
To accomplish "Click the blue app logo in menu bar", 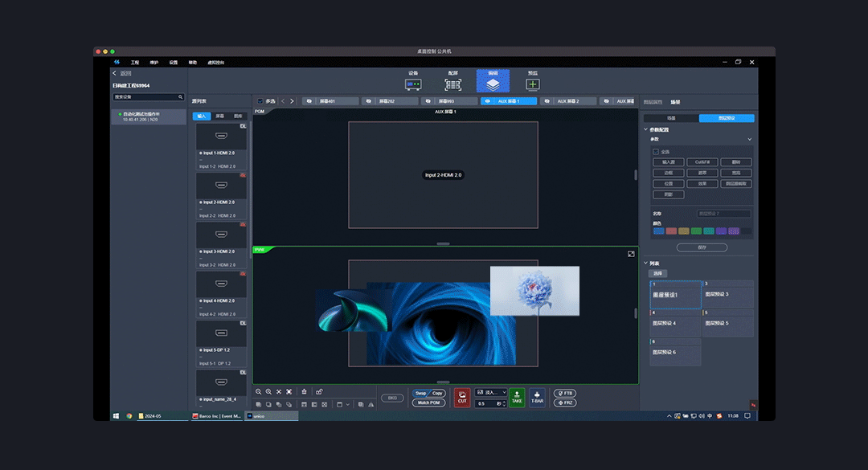I will [117, 62].
